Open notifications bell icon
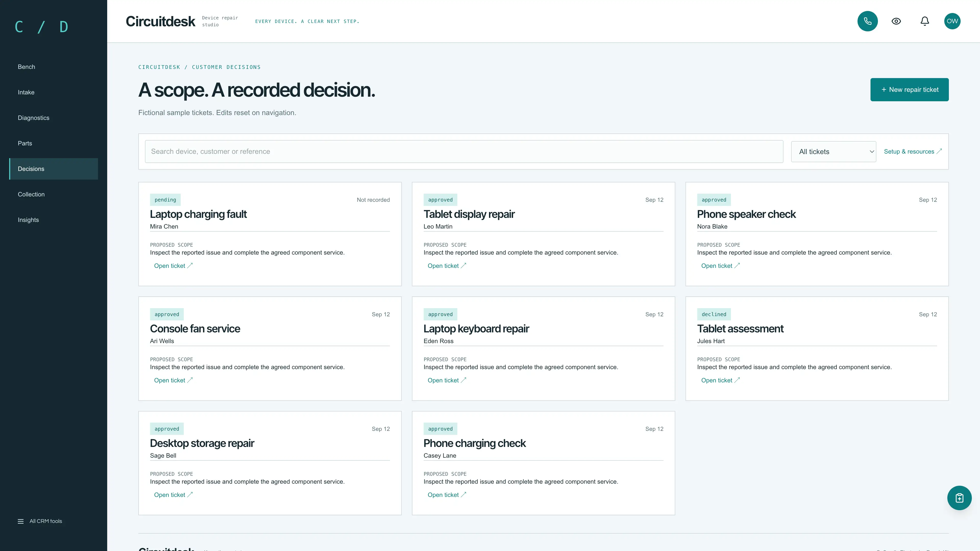The width and height of the screenshot is (980, 551). click(924, 21)
